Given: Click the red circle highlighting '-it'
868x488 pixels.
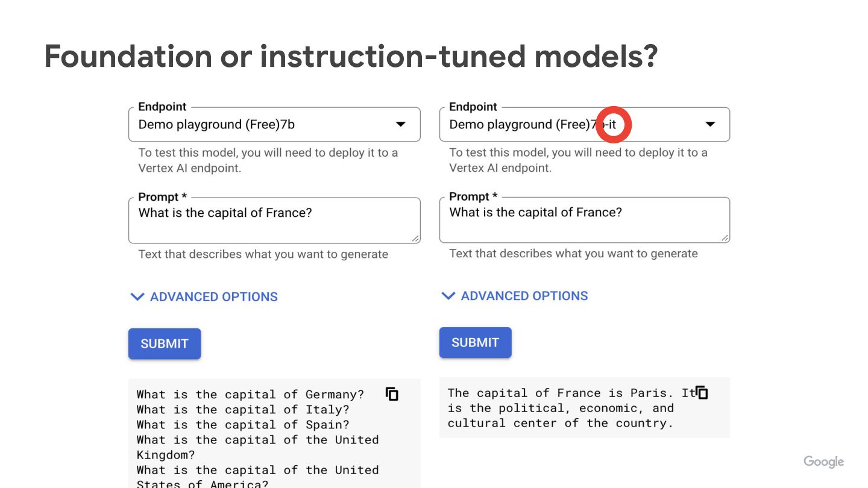Looking at the screenshot, I should click(x=613, y=125).
